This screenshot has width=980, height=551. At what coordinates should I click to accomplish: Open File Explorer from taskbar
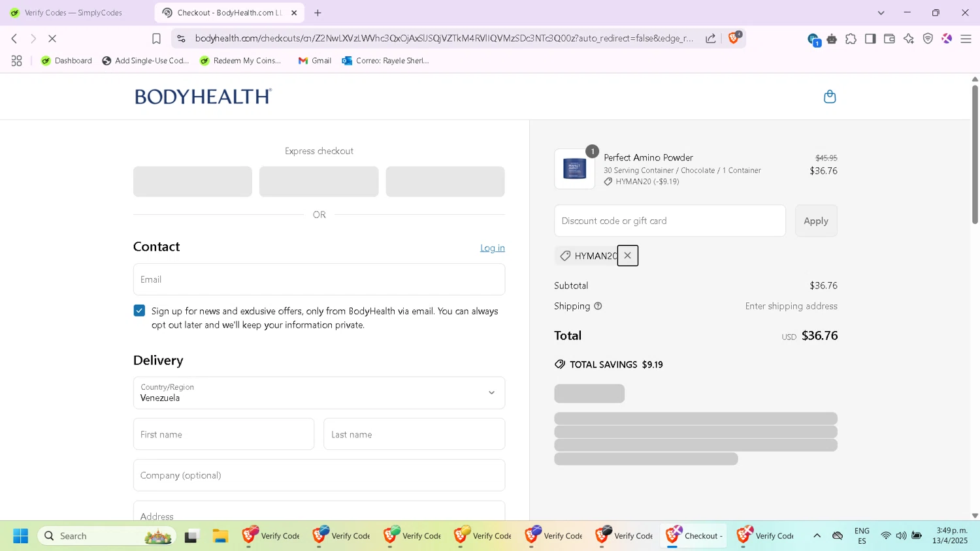(220, 536)
